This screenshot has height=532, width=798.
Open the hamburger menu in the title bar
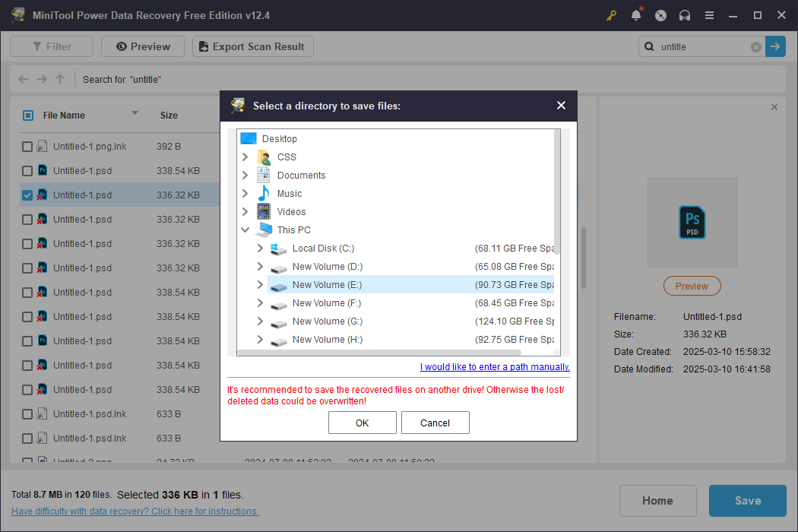coord(709,15)
